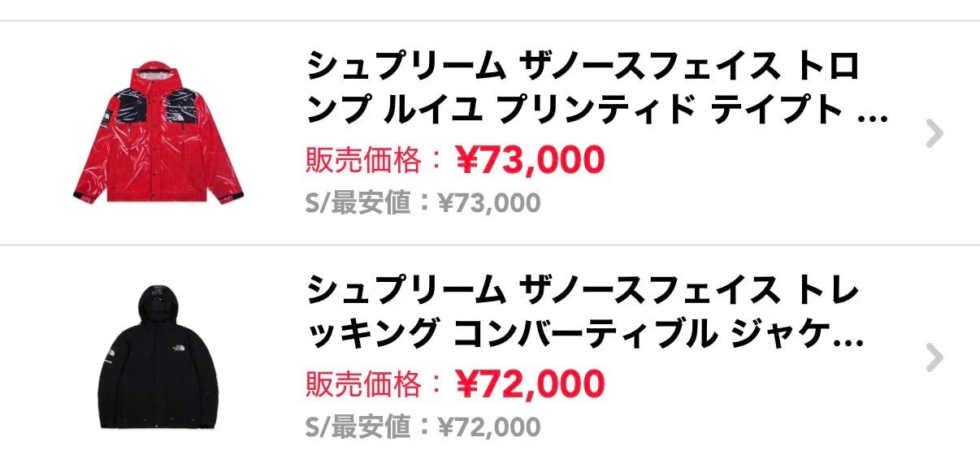Click 販売価格 label on black jacket listing
The height and width of the screenshot is (468, 980).
click(364, 384)
